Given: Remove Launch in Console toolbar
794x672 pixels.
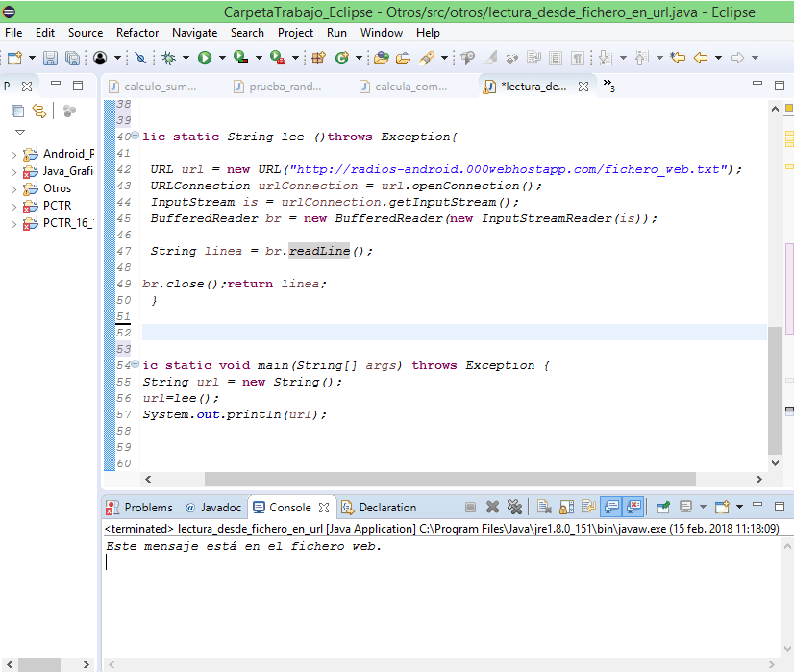Looking at the screenshot, I should pyautogui.click(x=492, y=507).
